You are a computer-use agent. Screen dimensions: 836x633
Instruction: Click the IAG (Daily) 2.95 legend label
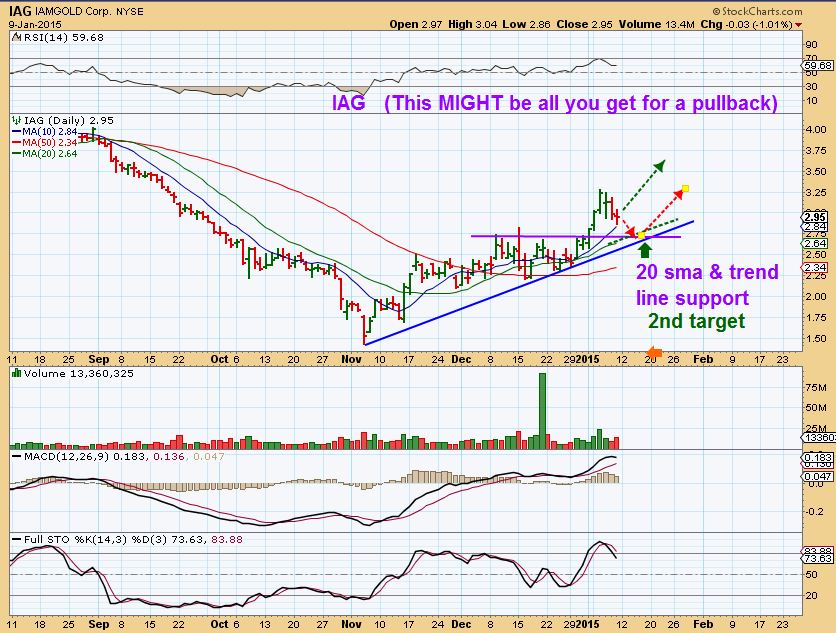[68, 121]
